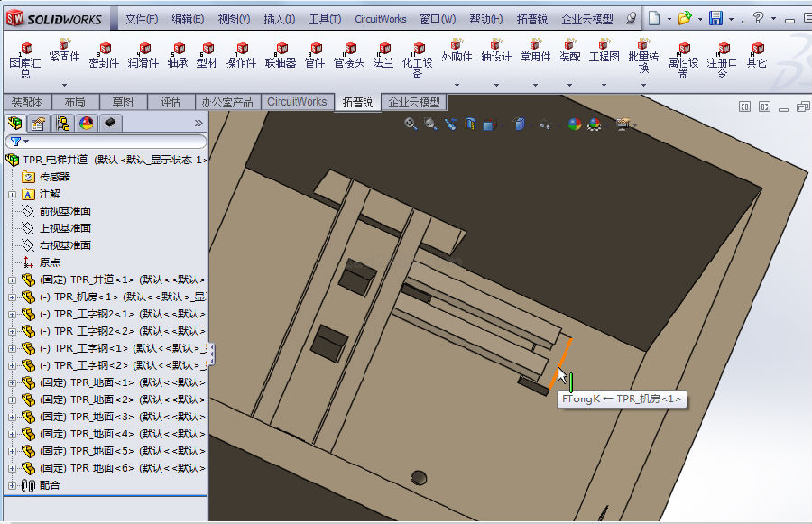Open the 工具(T) menu
Image resolution: width=812 pixels, height=524 pixels.
pyautogui.click(x=325, y=19)
